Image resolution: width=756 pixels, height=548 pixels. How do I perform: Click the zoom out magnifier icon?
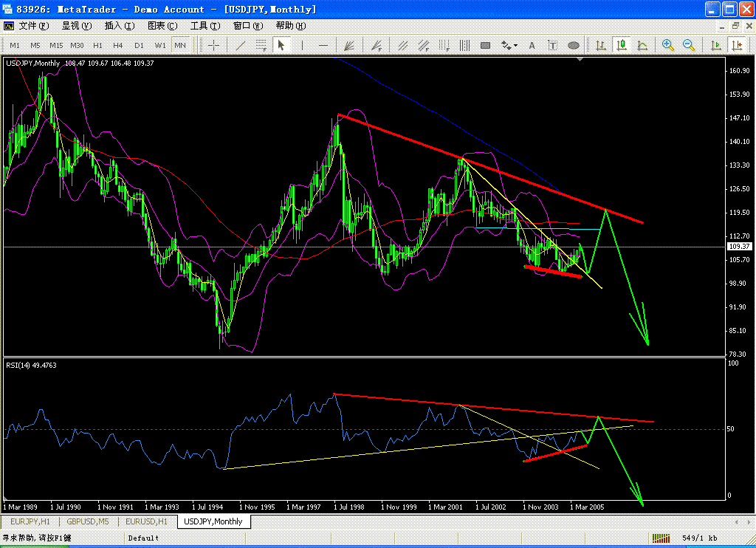689,45
